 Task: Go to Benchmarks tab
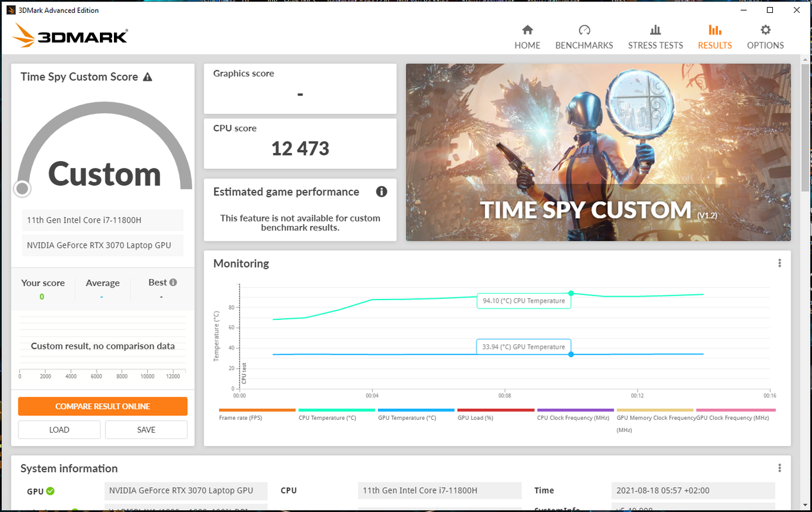pos(584,37)
